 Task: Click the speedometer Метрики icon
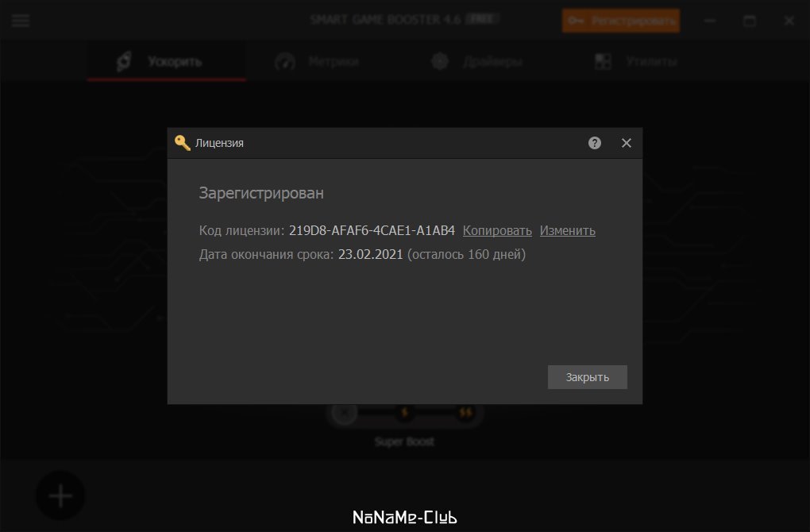[284, 62]
